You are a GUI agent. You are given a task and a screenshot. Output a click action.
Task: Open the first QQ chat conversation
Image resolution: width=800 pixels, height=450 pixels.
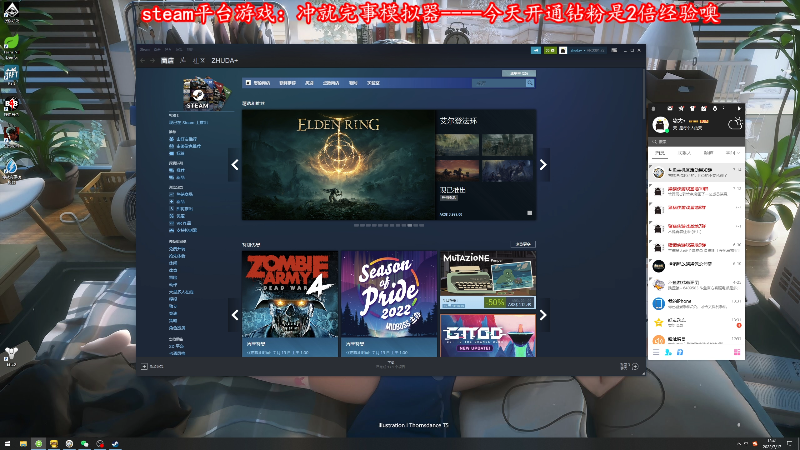click(x=696, y=172)
